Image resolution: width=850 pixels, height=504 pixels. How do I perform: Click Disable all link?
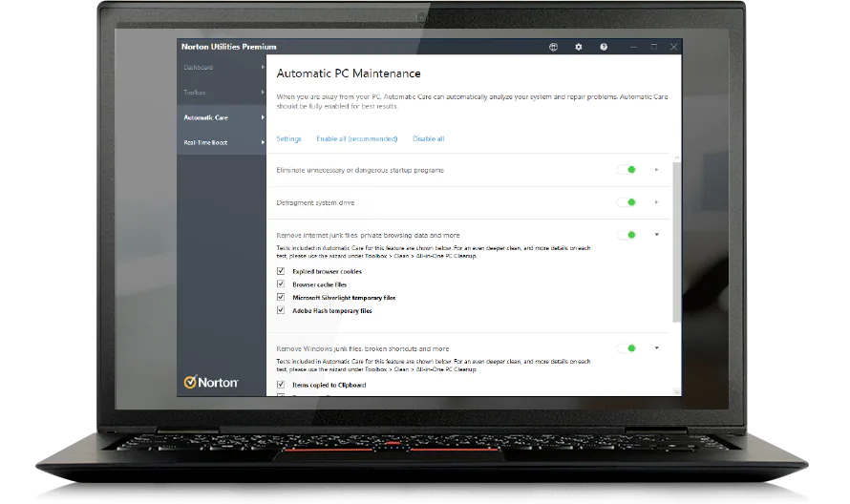tap(428, 138)
